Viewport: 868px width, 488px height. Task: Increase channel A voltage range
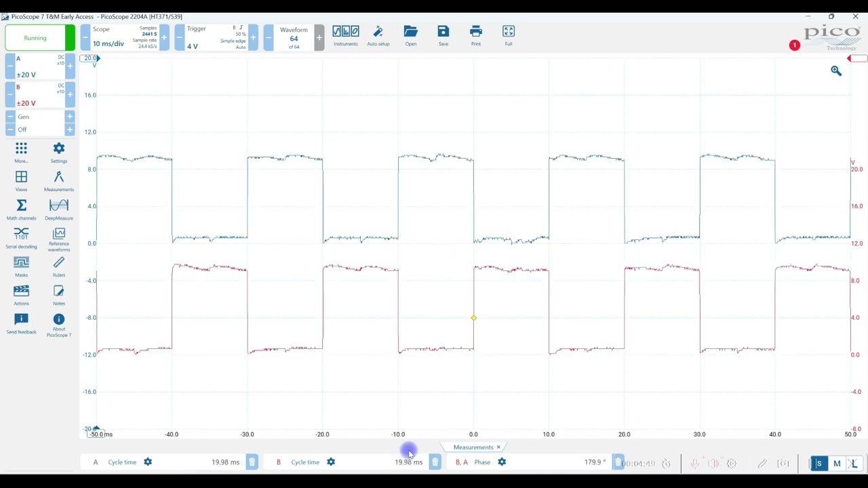coord(69,66)
